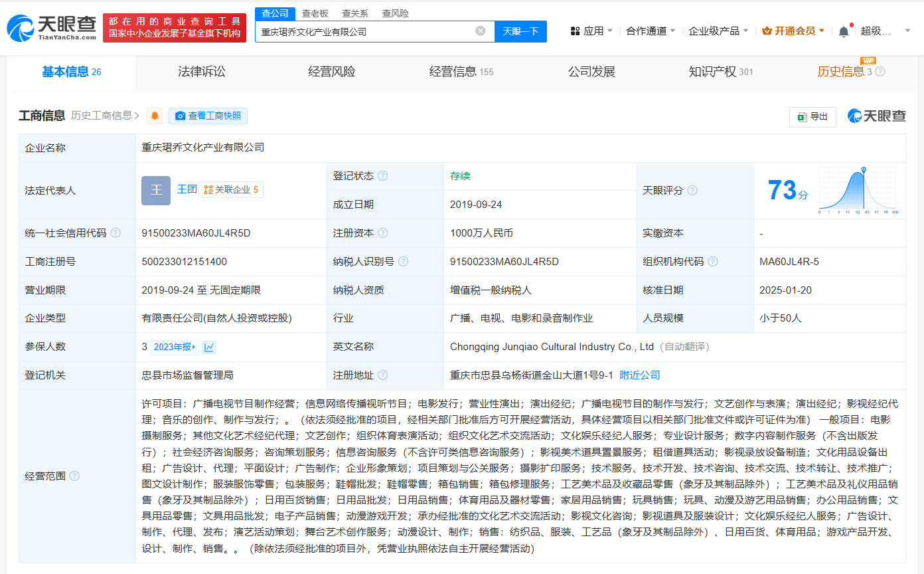Click 查看工商快照 button

tap(208, 116)
